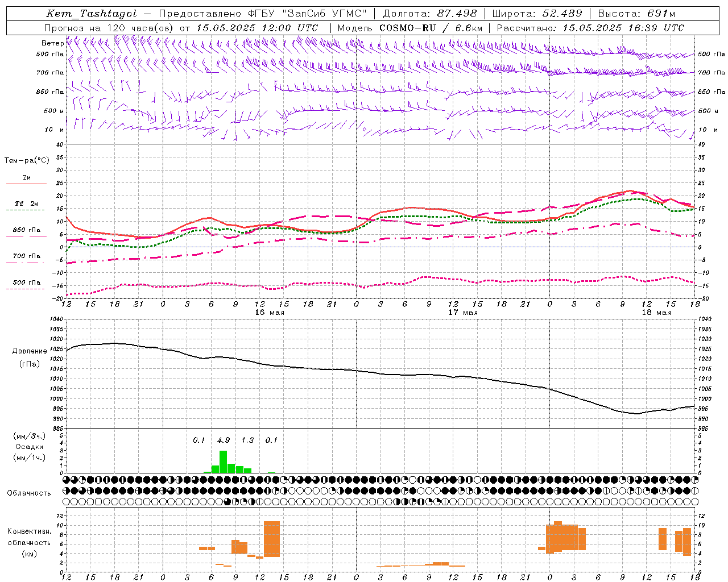The width and height of the screenshot is (728, 582).
Task: Click the 850 гПа temperature legend entry
Action: (26, 230)
